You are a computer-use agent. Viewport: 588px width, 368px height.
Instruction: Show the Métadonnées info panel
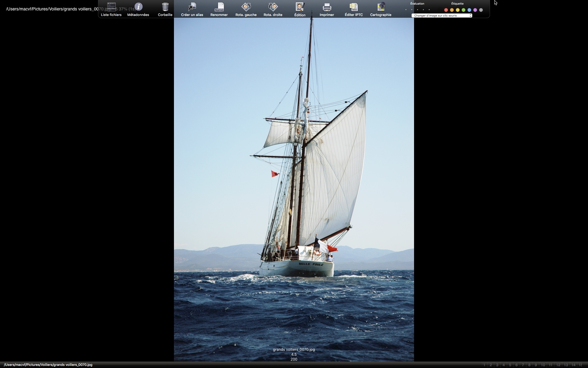(138, 9)
